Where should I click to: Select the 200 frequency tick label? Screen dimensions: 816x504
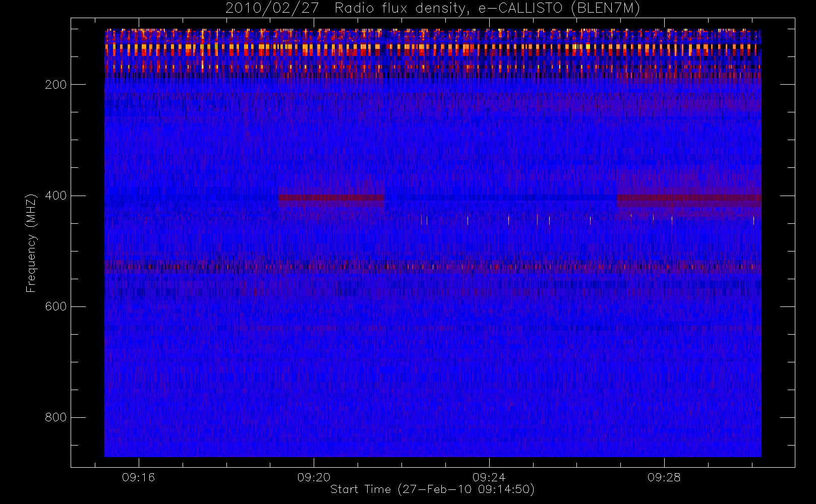[x=55, y=85]
